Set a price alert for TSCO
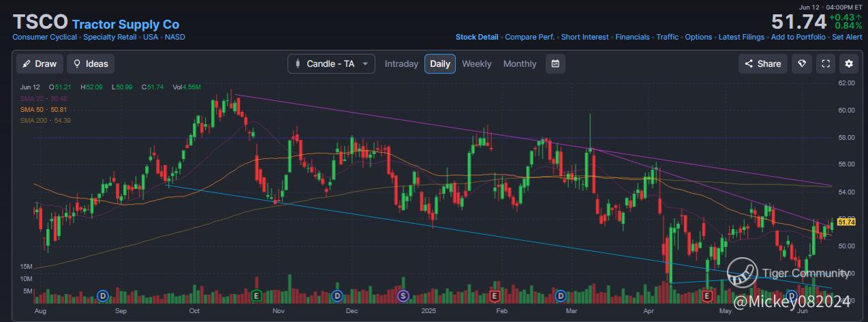The width and height of the screenshot is (868, 322). pos(847,37)
